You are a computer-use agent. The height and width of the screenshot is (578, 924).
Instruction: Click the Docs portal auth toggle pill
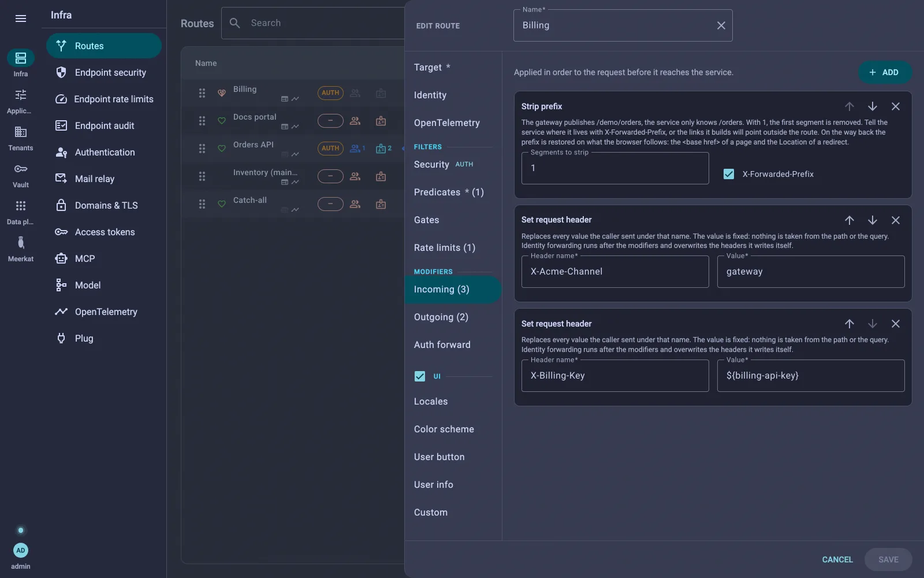pyautogui.click(x=330, y=121)
